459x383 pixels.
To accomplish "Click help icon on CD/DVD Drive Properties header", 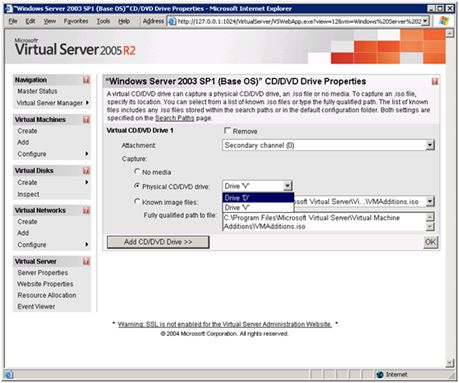I will click(x=435, y=81).
